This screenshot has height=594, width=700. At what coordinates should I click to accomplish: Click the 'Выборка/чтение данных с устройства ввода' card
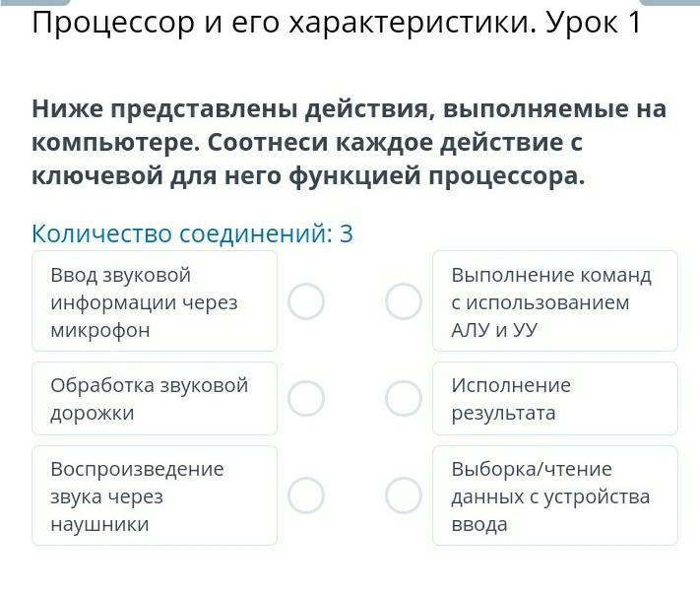(554, 495)
